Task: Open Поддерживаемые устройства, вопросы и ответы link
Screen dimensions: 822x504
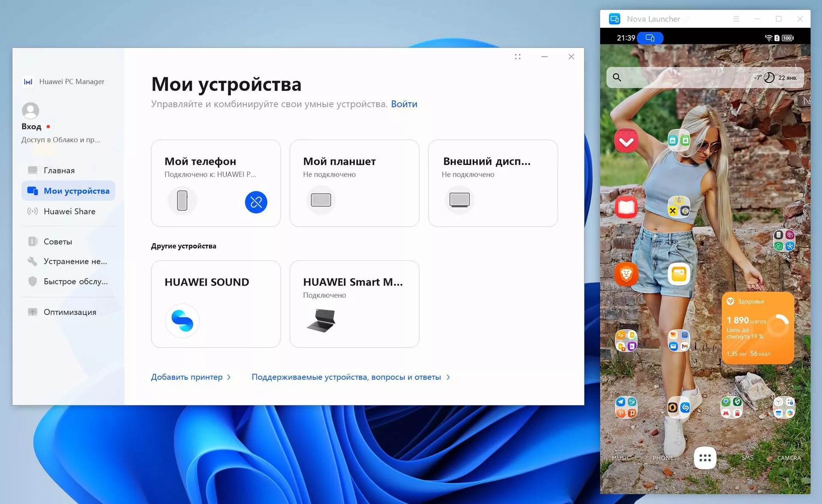Action: click(x=351, y=377)
